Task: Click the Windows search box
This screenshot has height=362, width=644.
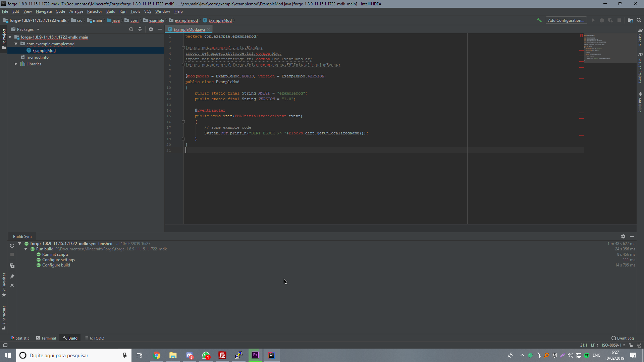Action: click(74, 355)
